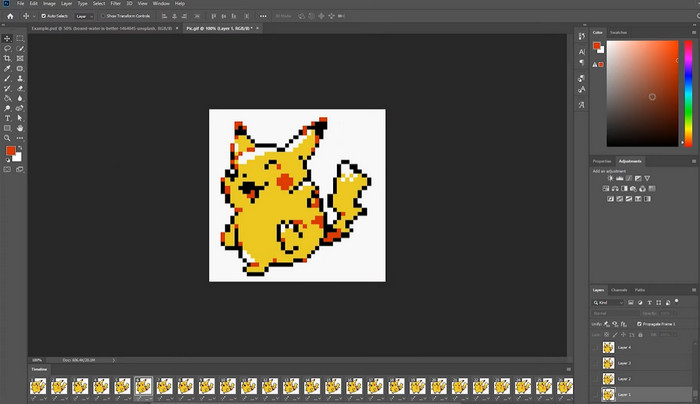Open the Timeline panel options menu
Image resolution: width=700 pixels, height=404 pixels.
(568, 370)
